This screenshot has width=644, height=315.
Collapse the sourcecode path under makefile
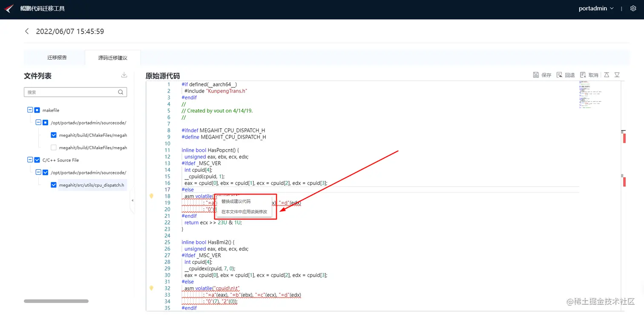[38, 122]
